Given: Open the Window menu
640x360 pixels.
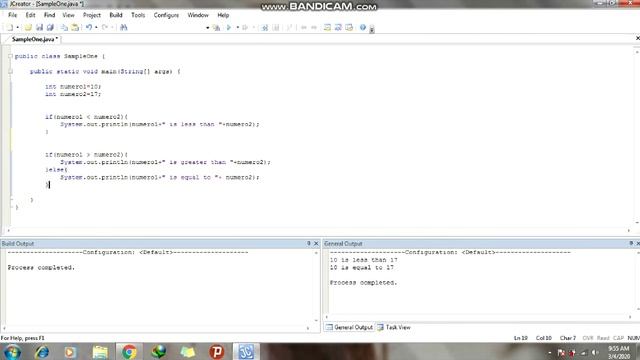Looking at the screenshot, I should click(x=198, y=15).
